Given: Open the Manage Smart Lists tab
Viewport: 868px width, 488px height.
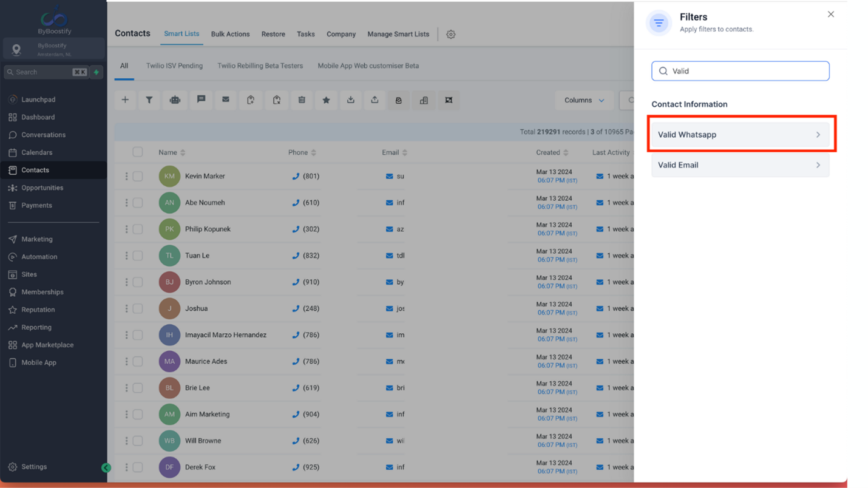Looking at the screenshot, I should [398, 35].
